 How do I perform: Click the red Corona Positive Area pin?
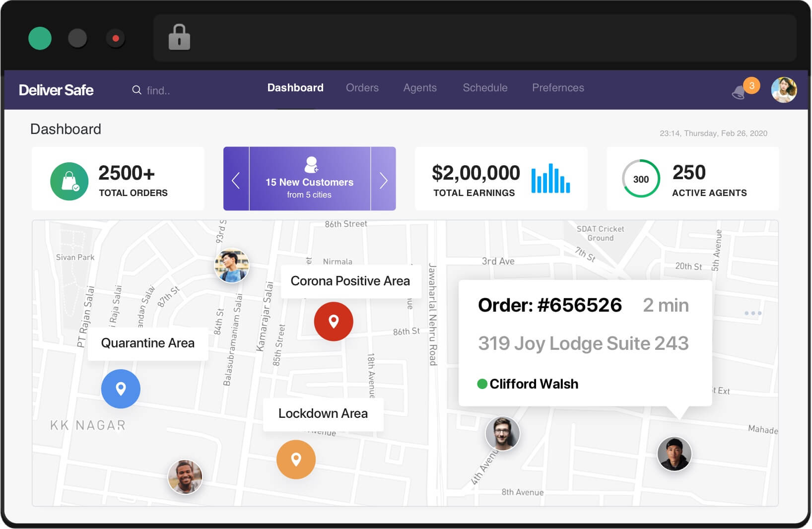(334, 322)
